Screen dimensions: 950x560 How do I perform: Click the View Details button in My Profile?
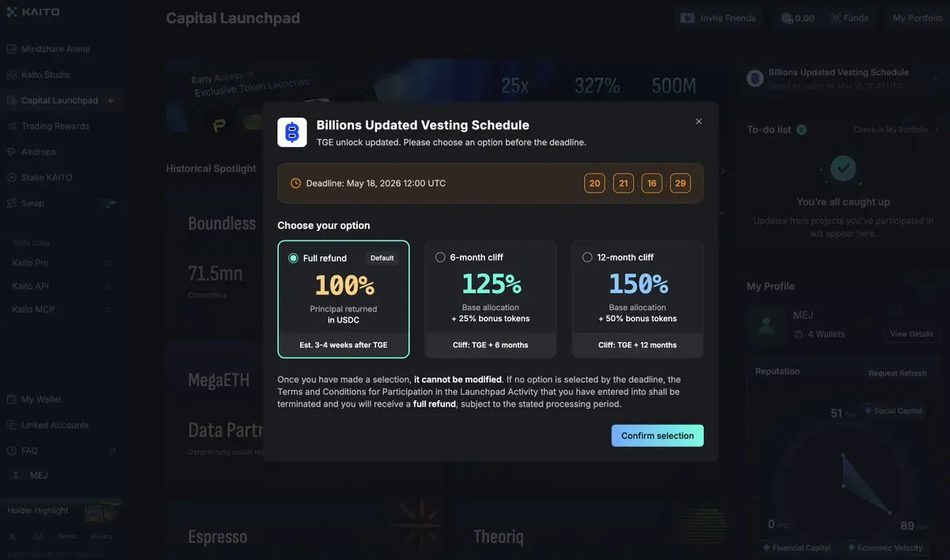point(911,334)
